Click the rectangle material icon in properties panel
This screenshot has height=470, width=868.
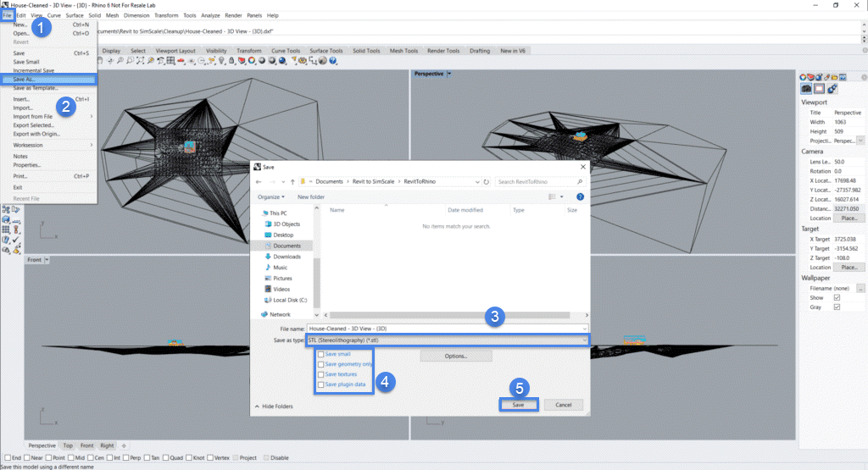[x=819, y=88]
